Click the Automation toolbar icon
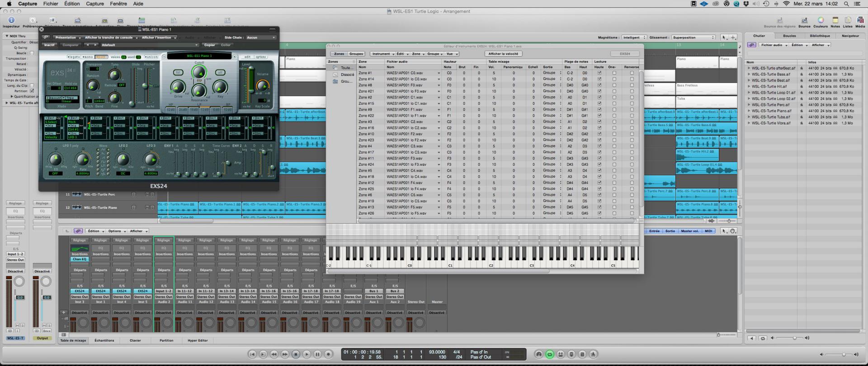The height and width of the screenshot is (366, 868). pos(105,20)
